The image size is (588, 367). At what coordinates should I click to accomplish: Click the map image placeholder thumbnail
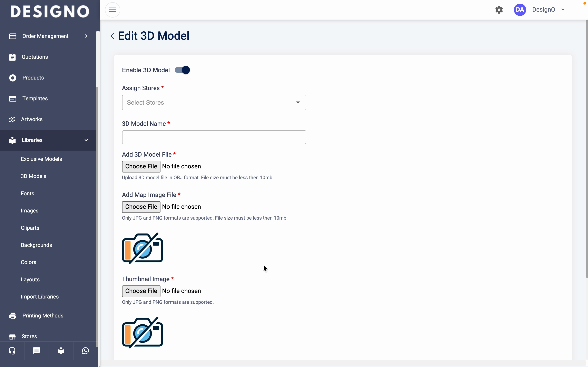(x=142, y=248)
